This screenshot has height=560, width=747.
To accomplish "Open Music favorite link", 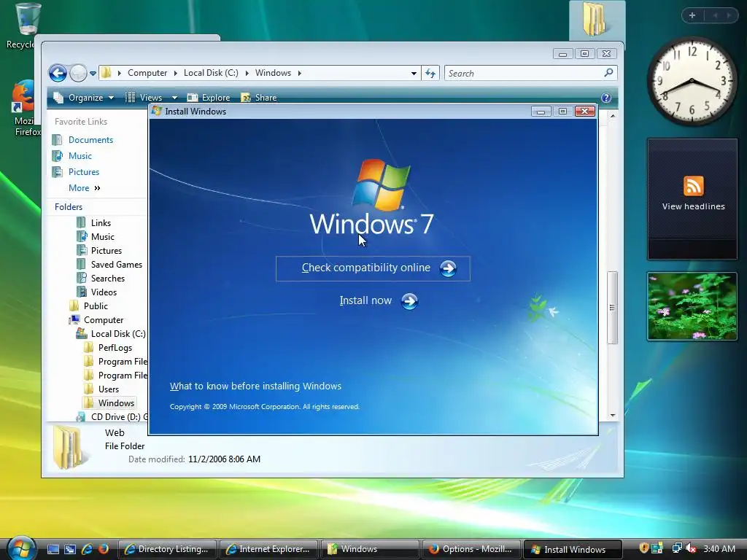I will pyautogui.click(x=80, y=156).
